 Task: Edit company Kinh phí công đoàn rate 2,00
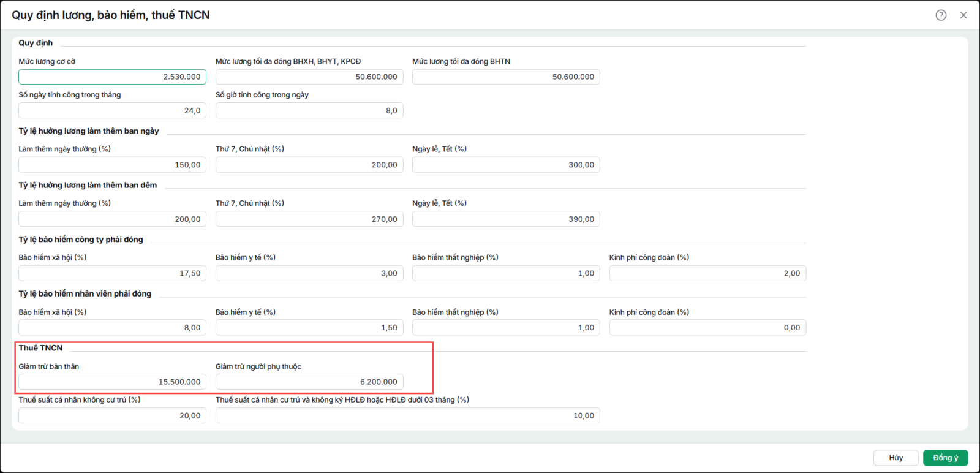pyautogui.click(x=707, y=273)
